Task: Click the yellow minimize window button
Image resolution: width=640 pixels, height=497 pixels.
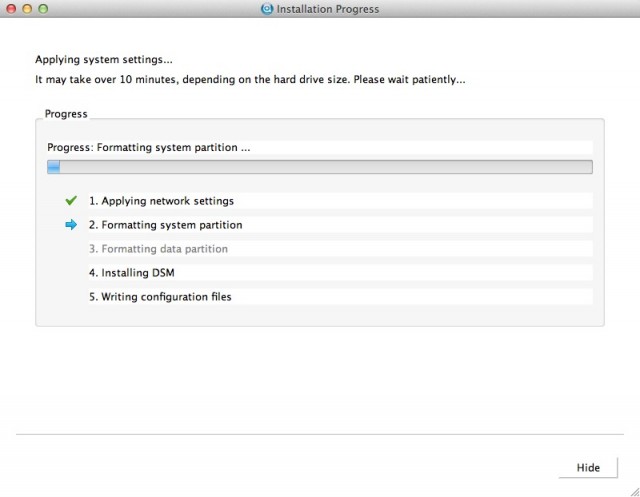Action: (27, 9)
